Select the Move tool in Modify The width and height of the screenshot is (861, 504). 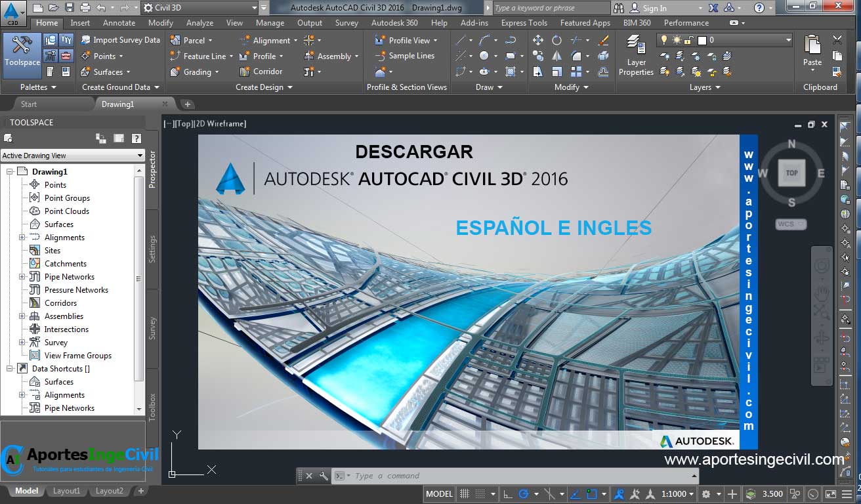pyautogui.click(x=538, y=40)
